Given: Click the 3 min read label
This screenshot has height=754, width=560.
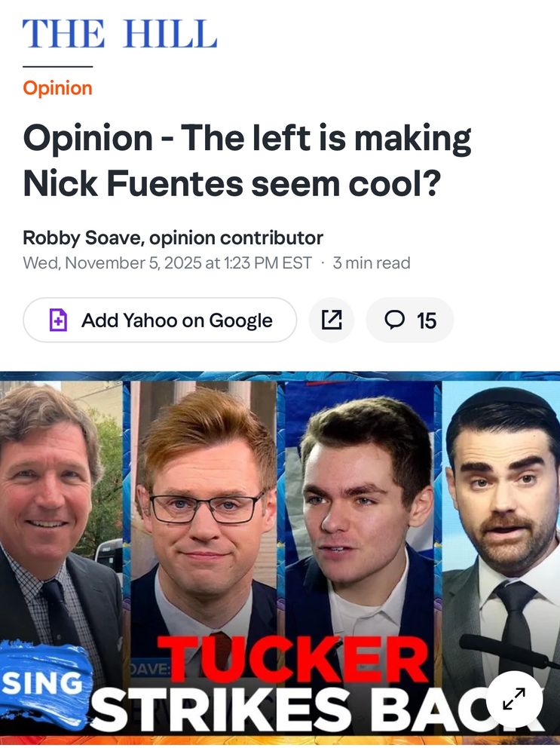Looking at the screenshot, I should (x=372, y=263).
